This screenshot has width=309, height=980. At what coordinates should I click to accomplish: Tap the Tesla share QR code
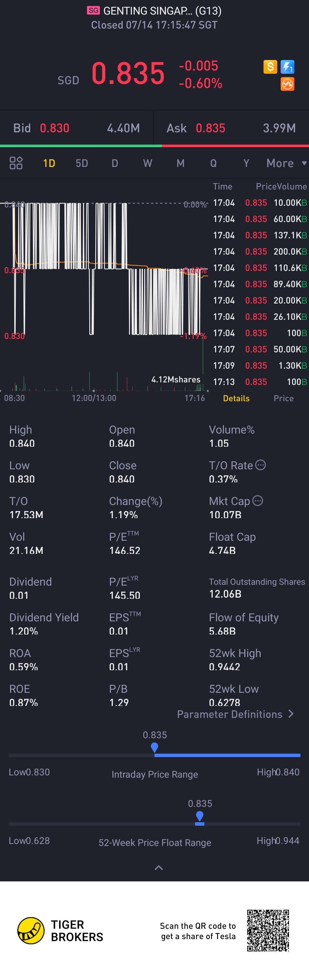268,930
